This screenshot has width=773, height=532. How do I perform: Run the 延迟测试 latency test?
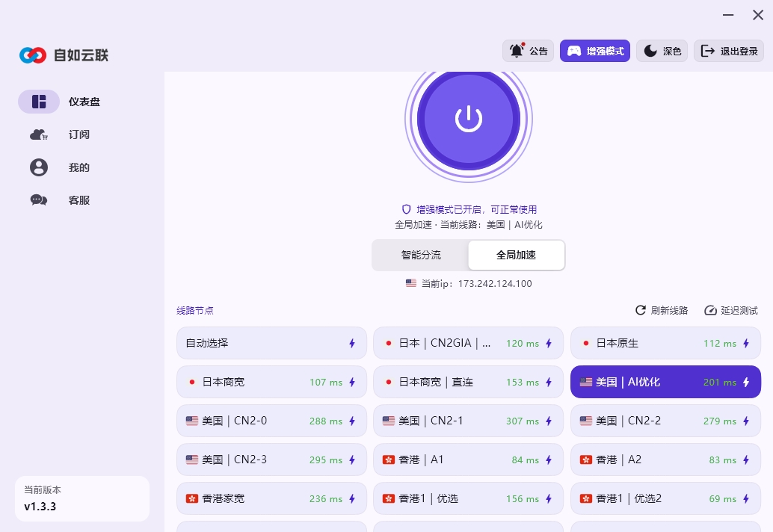(731, 310)
